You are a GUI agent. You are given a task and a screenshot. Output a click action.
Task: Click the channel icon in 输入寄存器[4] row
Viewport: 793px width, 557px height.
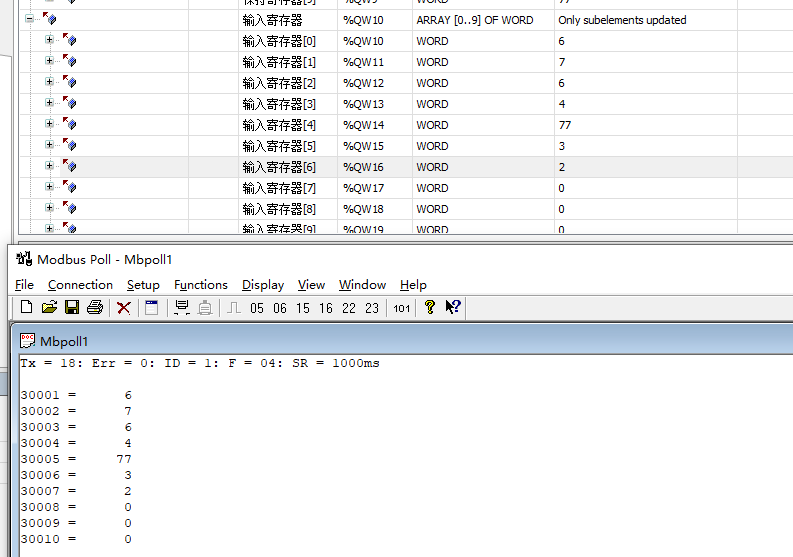69,123
